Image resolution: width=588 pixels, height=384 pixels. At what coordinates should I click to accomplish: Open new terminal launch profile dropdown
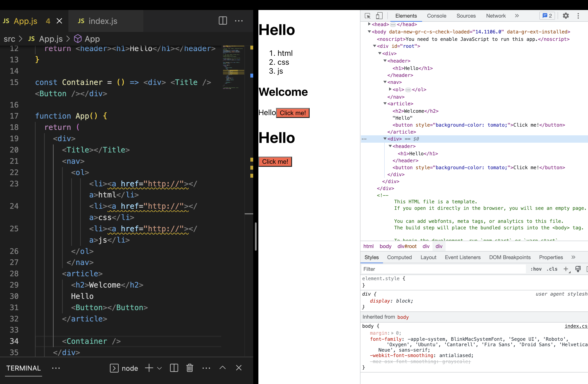[x=160, y=368]
